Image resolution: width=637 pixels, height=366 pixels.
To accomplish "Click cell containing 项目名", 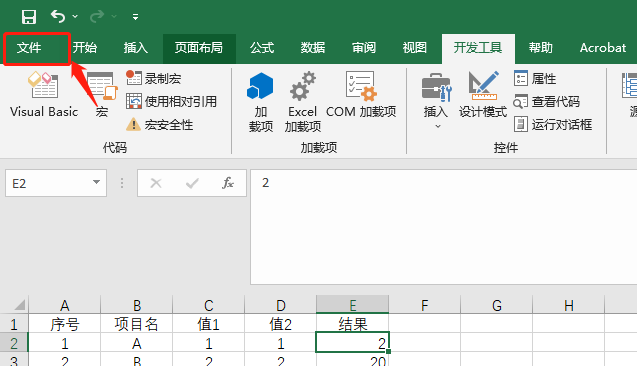I will 136,324.
